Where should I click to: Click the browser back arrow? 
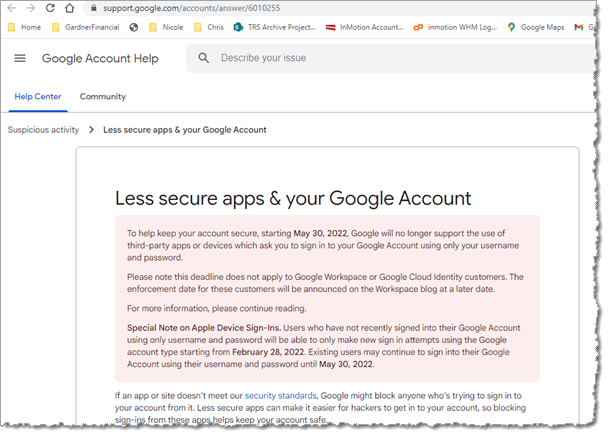coord(11,8)
